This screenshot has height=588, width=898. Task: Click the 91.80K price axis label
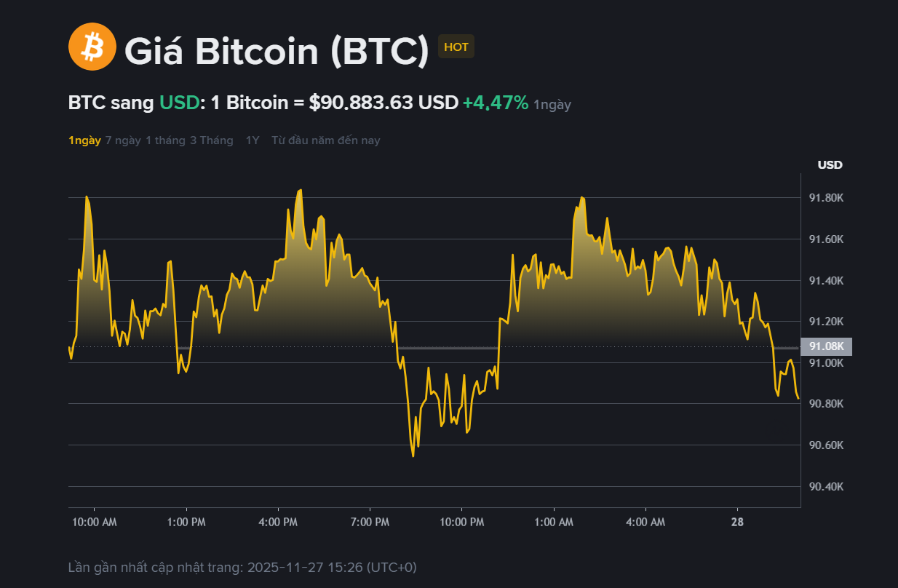click(x=826, y=198)
